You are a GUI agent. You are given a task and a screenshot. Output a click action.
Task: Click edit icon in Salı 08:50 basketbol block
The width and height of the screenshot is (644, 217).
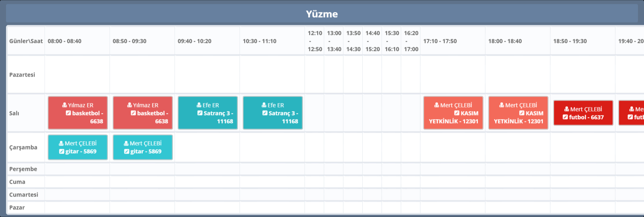(133, 113)
